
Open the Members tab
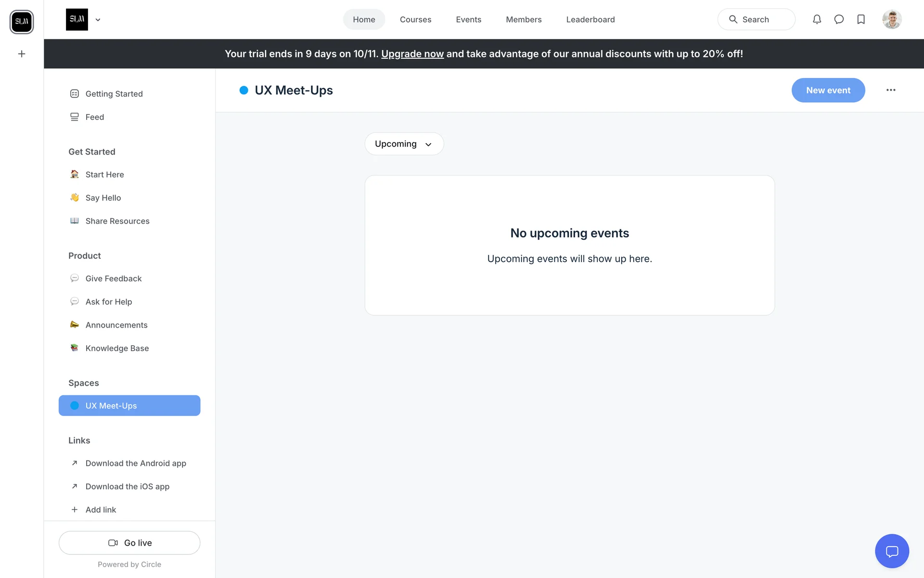[x=524, y=20]
